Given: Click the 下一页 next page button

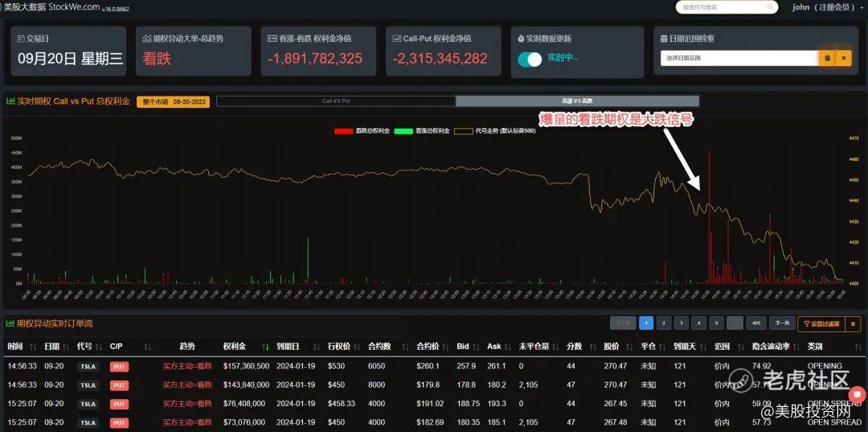Looking at the screenshot, I should (782, 323).
